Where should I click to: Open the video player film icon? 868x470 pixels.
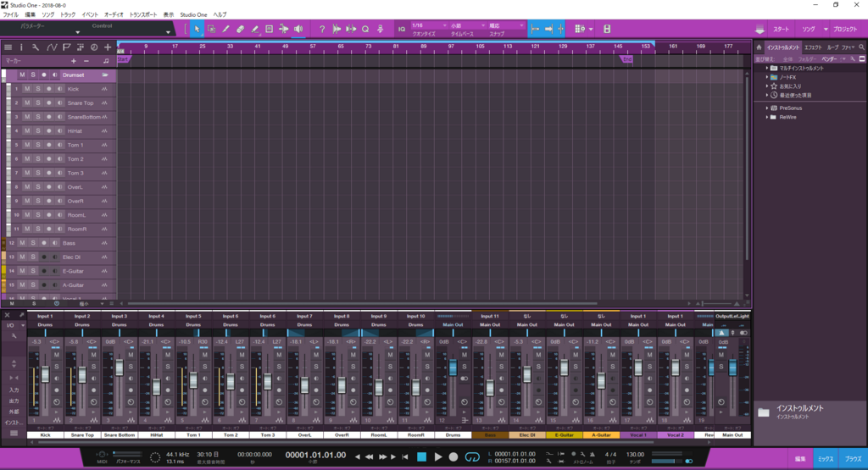607,29
